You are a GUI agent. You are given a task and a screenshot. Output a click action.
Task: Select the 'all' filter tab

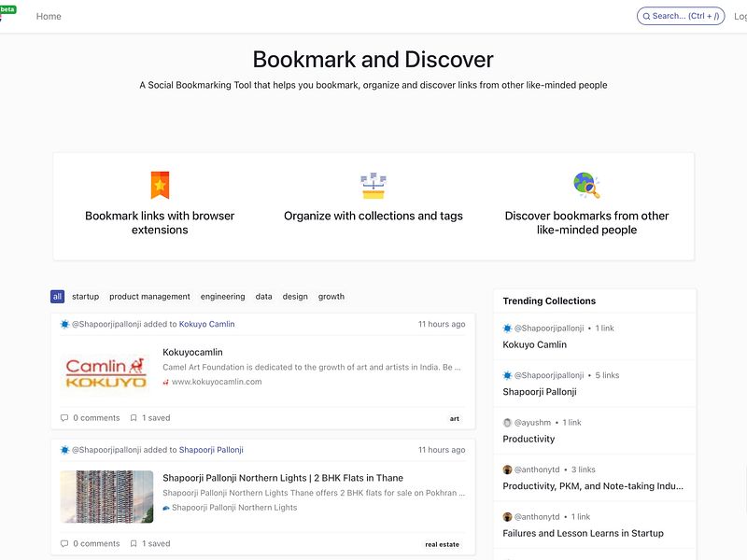click(x=57, y=297)
